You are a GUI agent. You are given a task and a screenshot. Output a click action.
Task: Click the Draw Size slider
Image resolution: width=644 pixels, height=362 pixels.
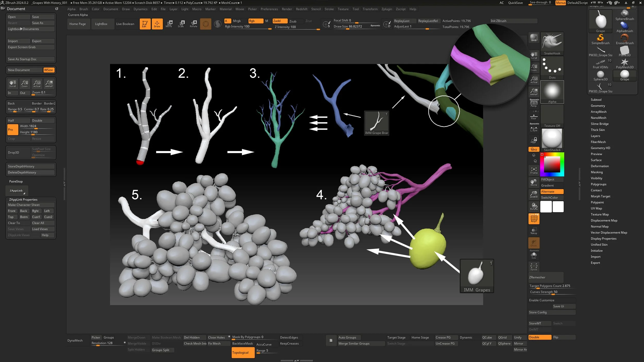coord(348,27)
